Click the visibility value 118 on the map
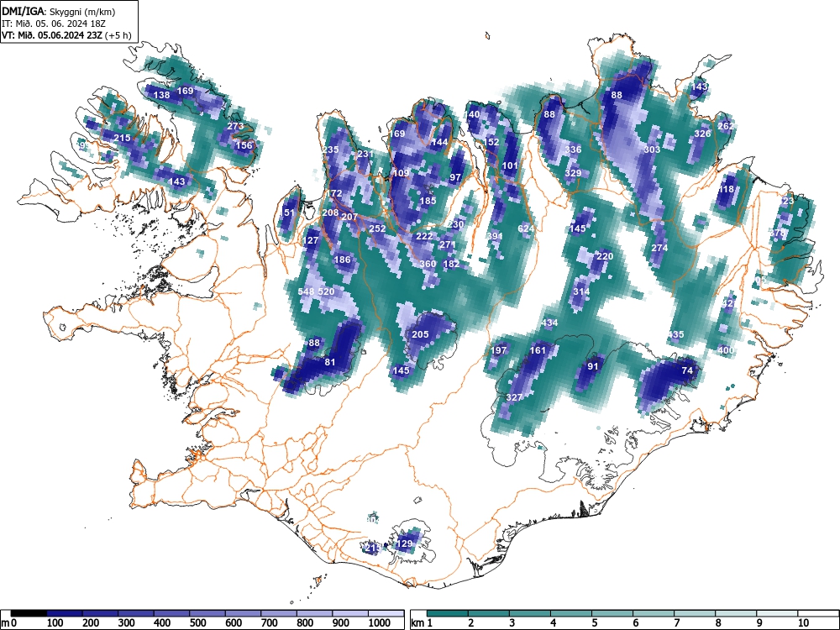 (727, 189)
